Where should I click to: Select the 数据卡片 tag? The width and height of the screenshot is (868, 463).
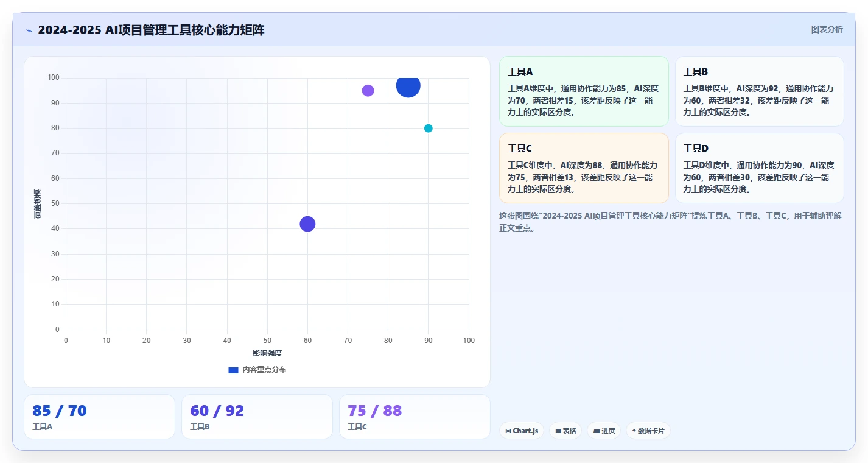[648, 431]
